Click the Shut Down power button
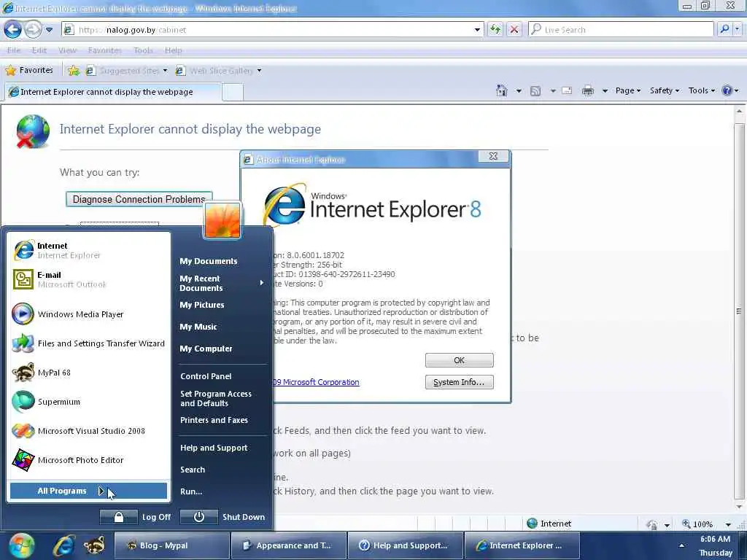This screenshot has height=560, width=747. click(199, 517)
